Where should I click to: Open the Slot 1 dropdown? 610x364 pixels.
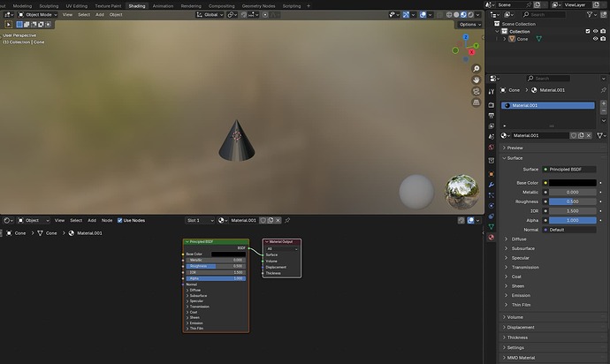tap(200, 221)
